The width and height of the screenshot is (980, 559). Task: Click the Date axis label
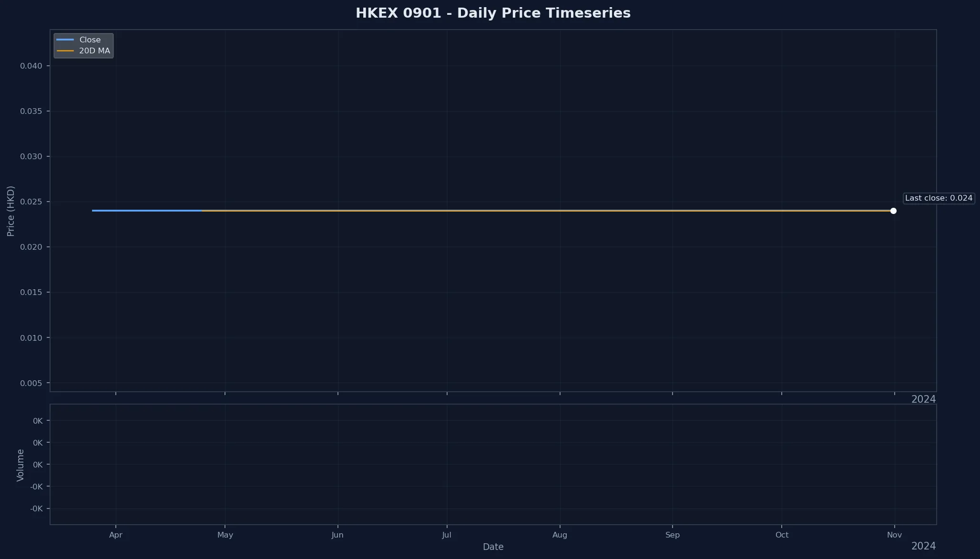pos(493,547)
